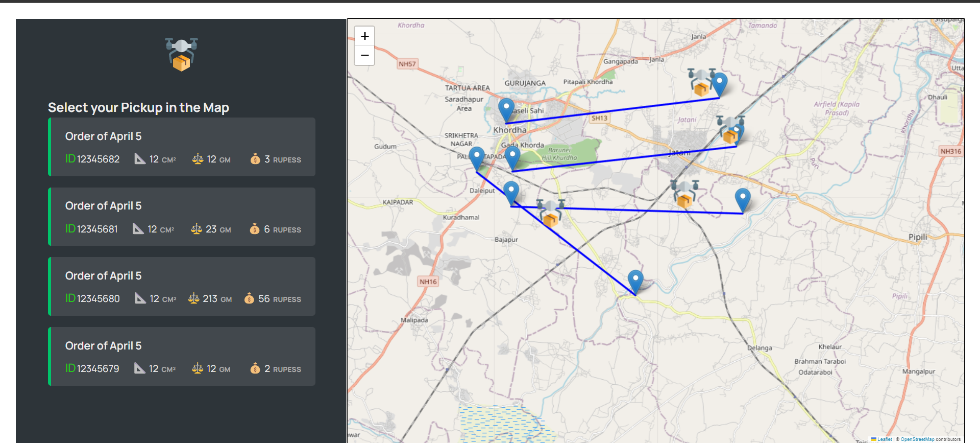
Task: Click the size ruler icon for order 12345682
Action: [x=140, y=159]
